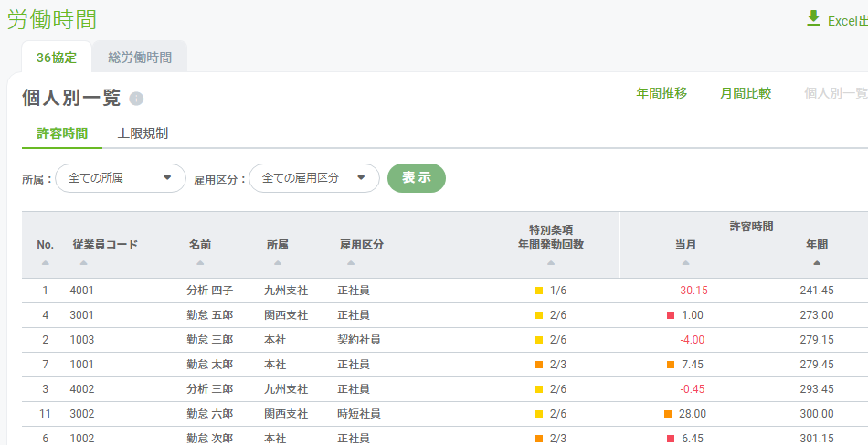
Task: Click red marker beside 6.45 for 勤怠 次郎
Action: pyautogui.click(x=671, y=439)
